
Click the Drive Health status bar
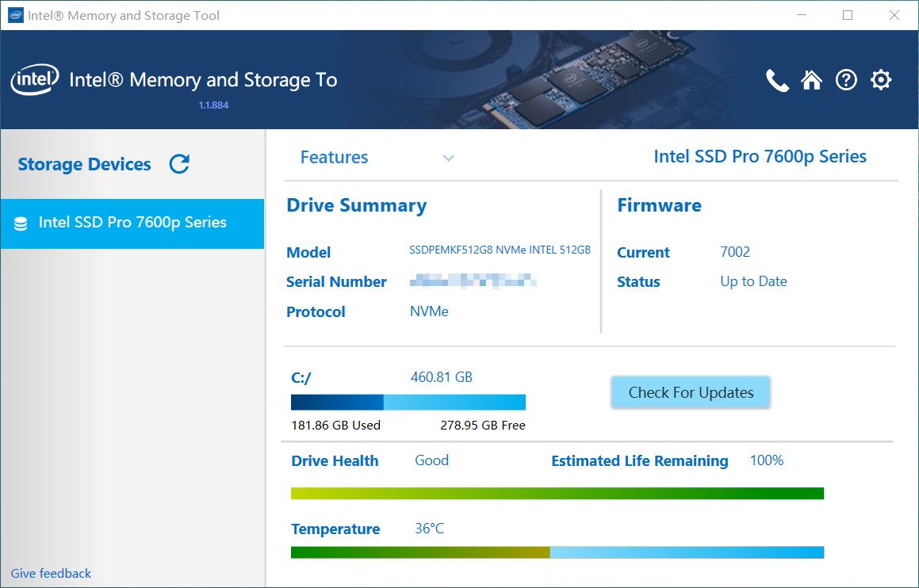pos(557,491)
